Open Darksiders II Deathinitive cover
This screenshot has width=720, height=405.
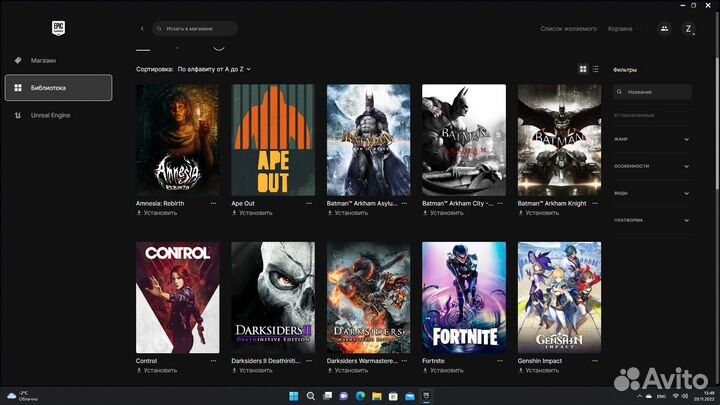coord(273,298)
